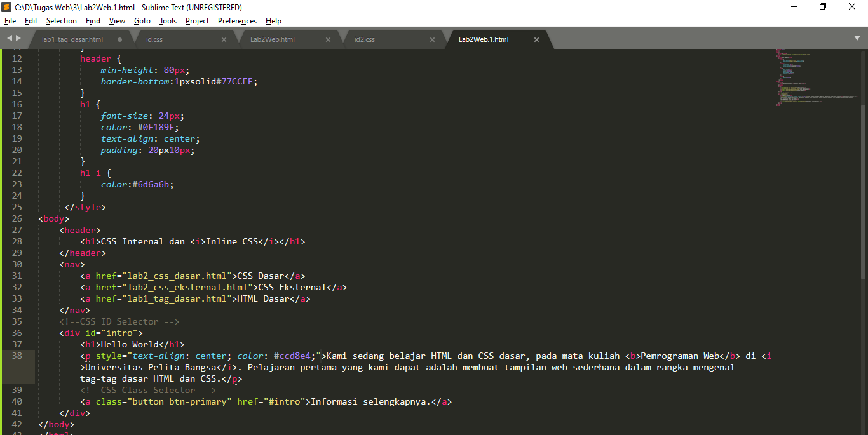Open the Goto menu

coord(142,21)
